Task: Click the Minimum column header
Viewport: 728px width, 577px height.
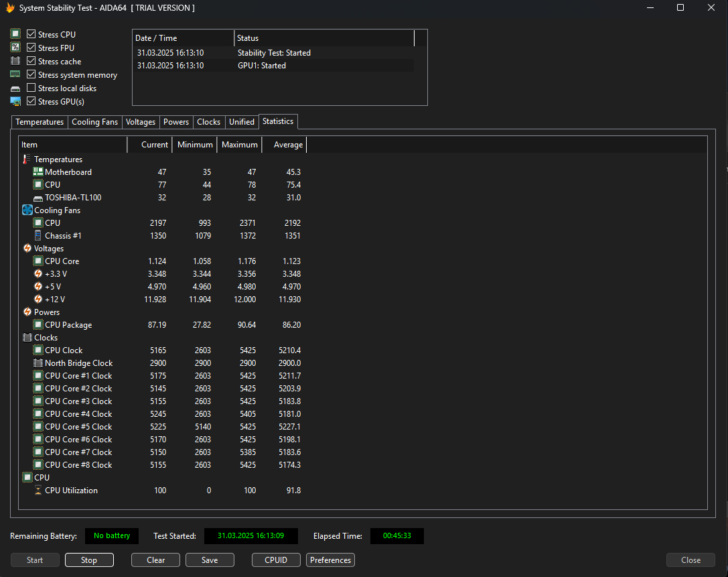Action: pyautogui.click(x=194, y=145)
